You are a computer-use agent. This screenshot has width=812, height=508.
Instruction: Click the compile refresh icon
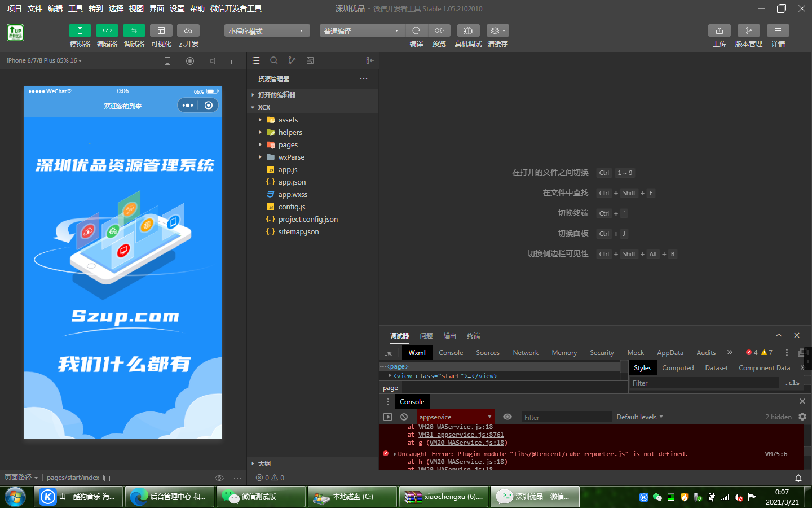click(416, 30)
